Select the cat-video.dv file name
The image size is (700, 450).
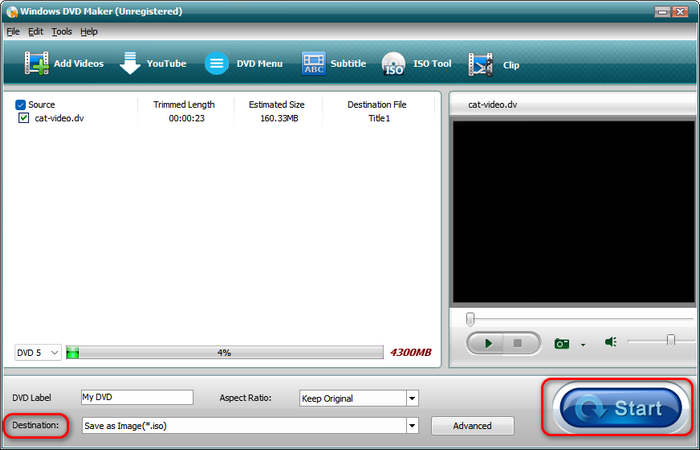[59, 118]
